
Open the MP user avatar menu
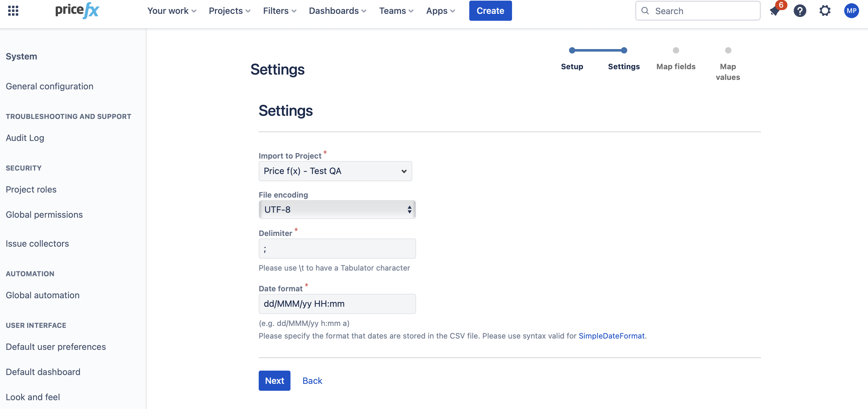tap(851, 11)
